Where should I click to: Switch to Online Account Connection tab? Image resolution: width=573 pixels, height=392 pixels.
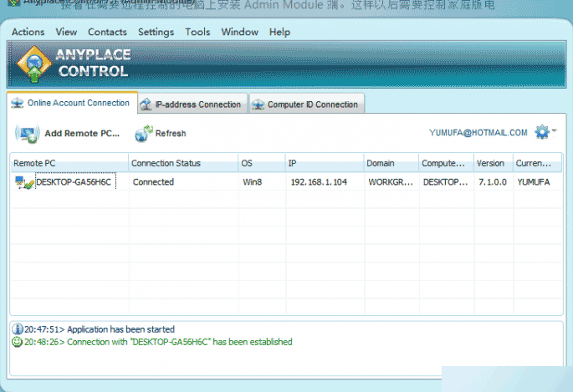72,103
